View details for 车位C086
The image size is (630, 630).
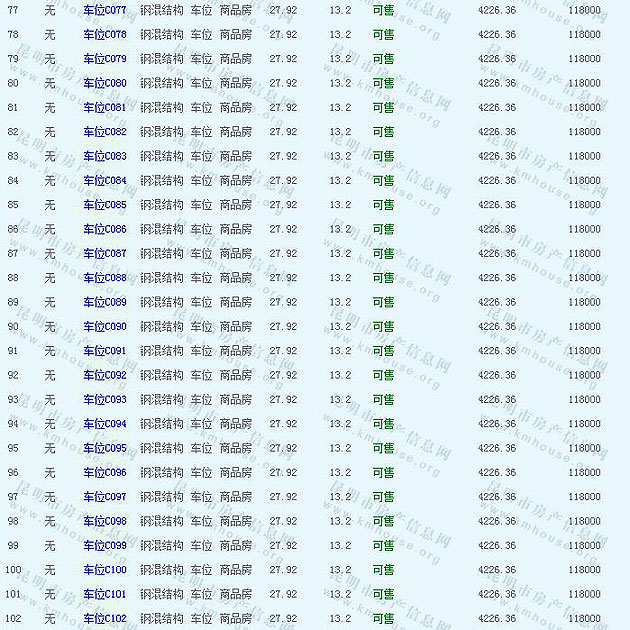point(105,229)
